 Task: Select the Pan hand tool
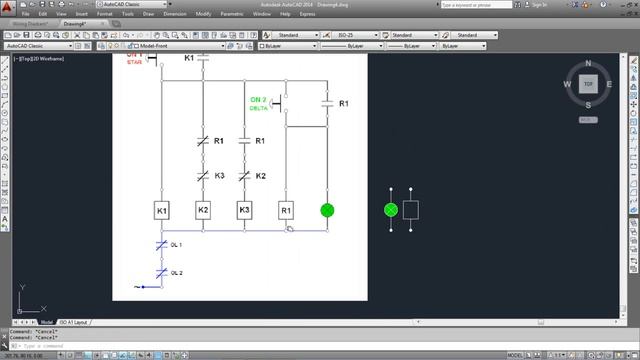[x=156, y=36]
